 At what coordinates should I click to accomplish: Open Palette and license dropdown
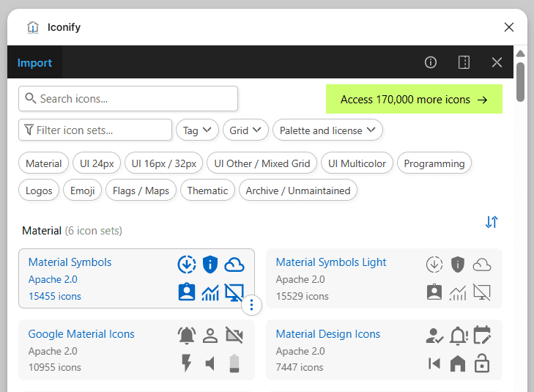[327, 130]
